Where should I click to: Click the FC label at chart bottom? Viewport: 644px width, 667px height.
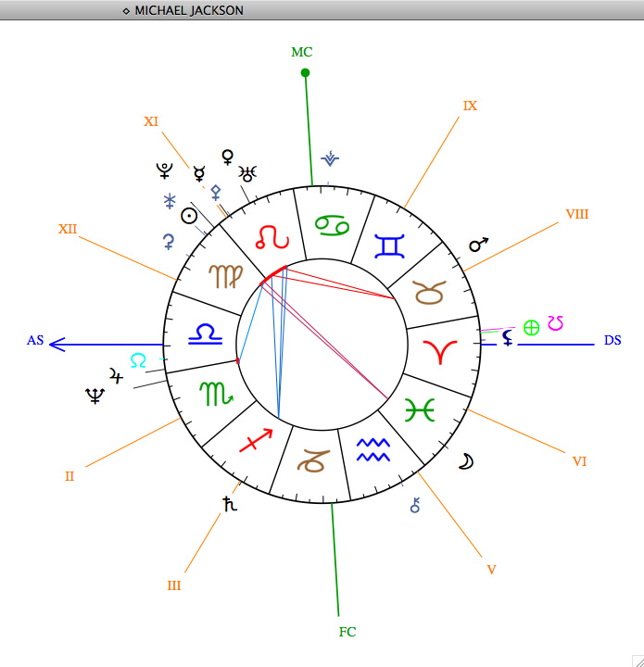[x=347, y=632]
